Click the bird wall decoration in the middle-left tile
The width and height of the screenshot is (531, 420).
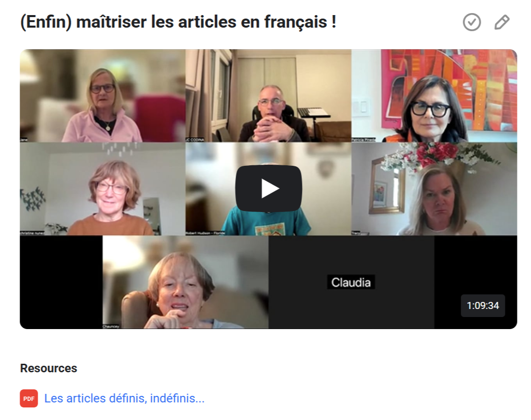tap(33, 198)
